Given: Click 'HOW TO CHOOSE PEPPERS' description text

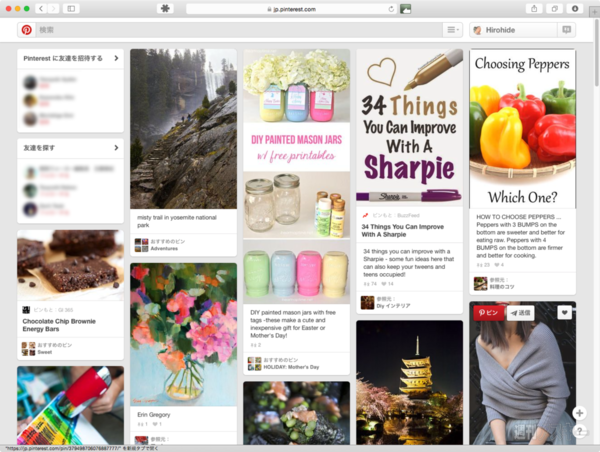Looking at the screenshot, I should click(x=520, y=236).
